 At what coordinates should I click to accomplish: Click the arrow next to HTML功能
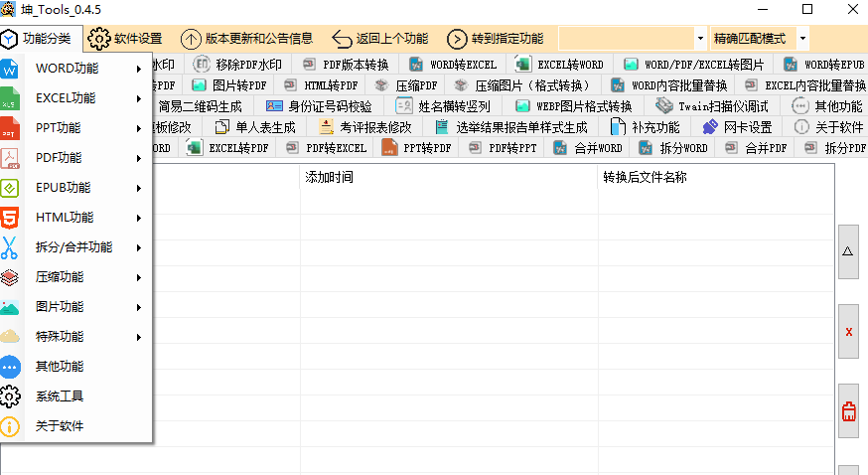139,219
